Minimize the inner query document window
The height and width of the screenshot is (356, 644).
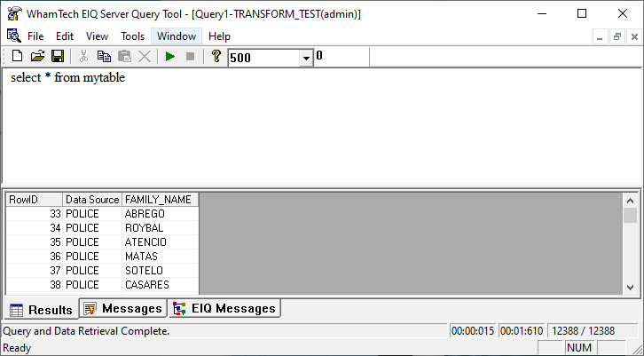(600, 36)
